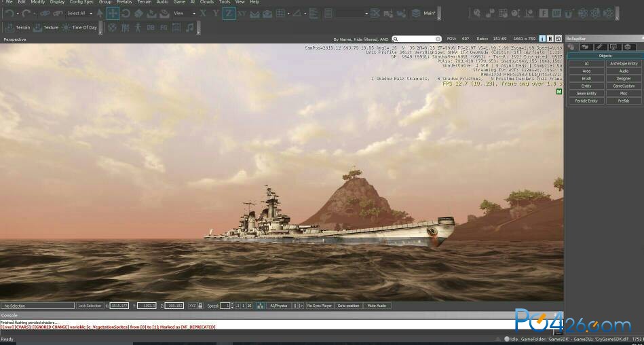Click the Goto position button
The image size is (644, 345).
click(x=348, y=306)
